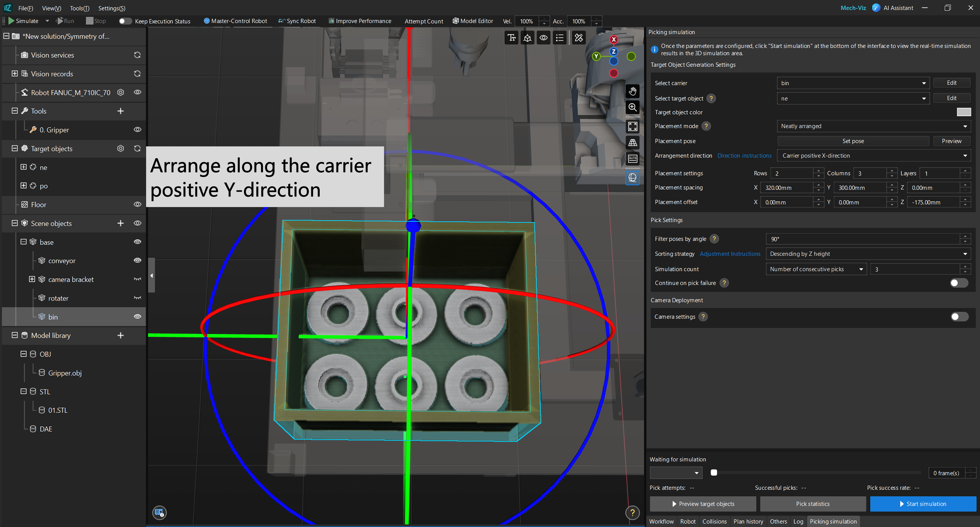The height and width of the screenshot is (527, 980).
Task: Add a model to Model library
Action: (121, 335)
